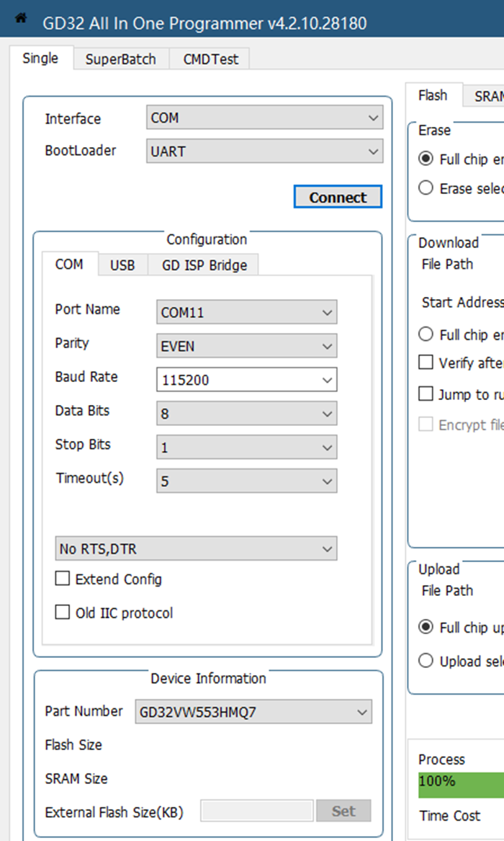Expand the Parity dropdown set to EVEN
The height and width of the screenshot is (841, 504).
tap(246, 347)
